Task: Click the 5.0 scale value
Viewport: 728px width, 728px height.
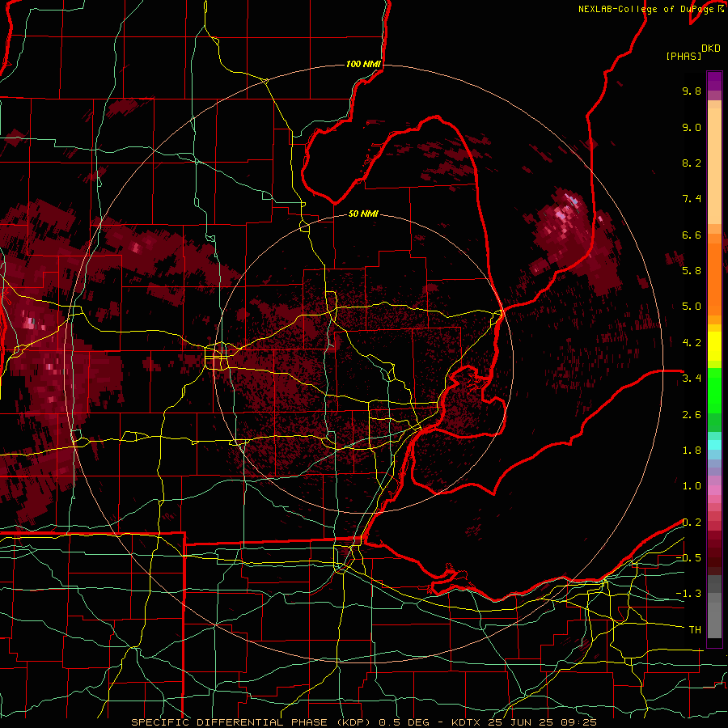Action: tap(692, 307)
